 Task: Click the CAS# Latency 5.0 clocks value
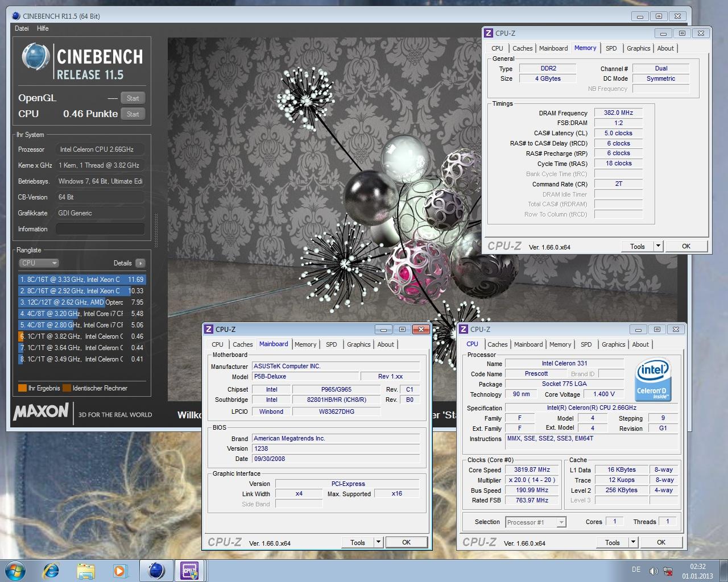point(619,134)
